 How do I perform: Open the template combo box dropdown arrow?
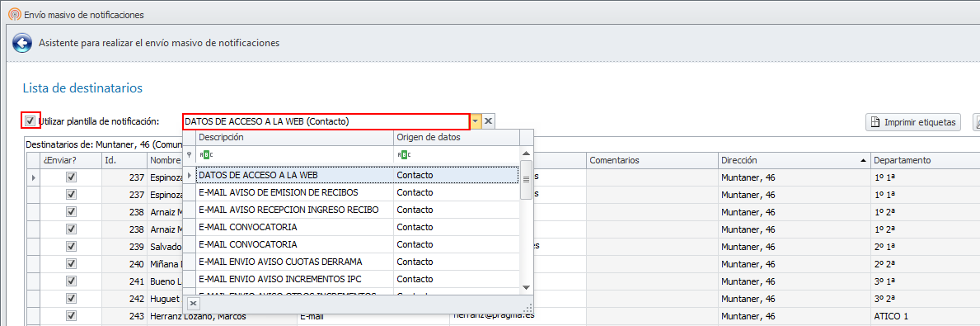pos(476,121)
